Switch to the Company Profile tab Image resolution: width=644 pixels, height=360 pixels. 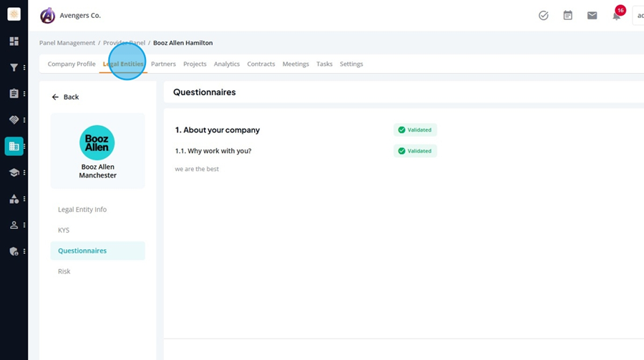pos(72,64)
